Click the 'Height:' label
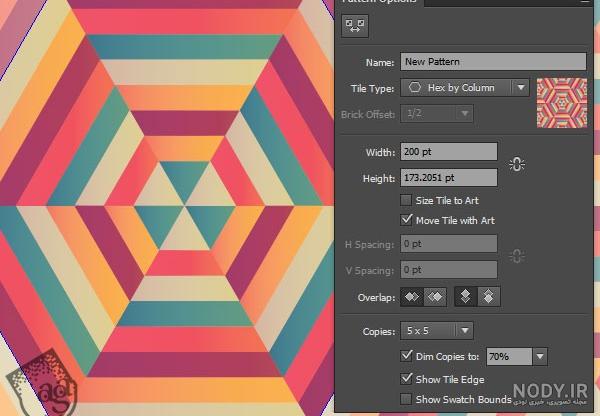 pos(379,178)
